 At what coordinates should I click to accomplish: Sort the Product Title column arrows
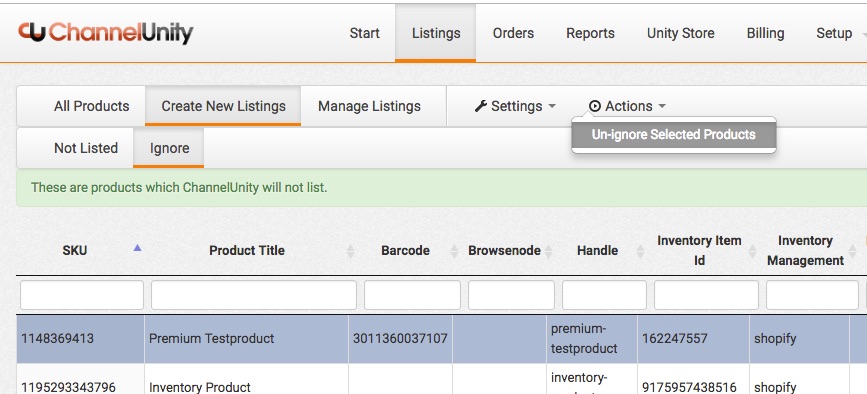351,251
